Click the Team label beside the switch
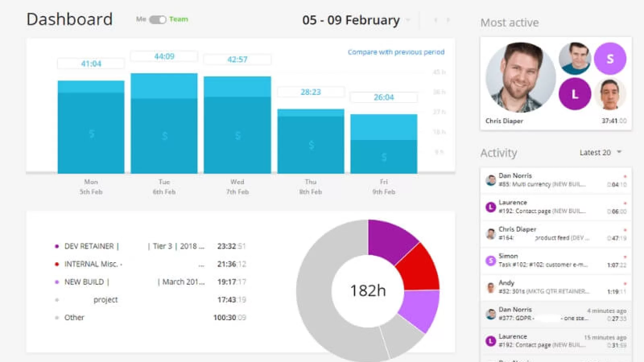 (x=178, y=19)
